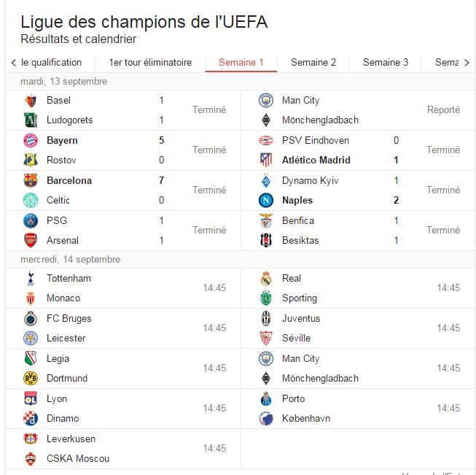Image resolution: width=476 pixels, height=475 pixels.
Task: Click the Dortmund BVB logo
Action: 30,378
